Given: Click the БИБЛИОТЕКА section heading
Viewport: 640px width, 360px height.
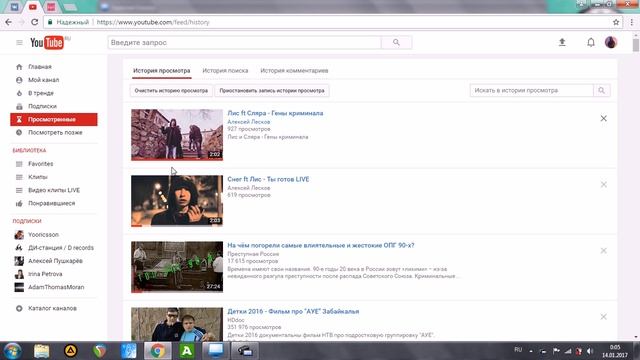Looking at the screenshot, I should click(x=29, y=150).
